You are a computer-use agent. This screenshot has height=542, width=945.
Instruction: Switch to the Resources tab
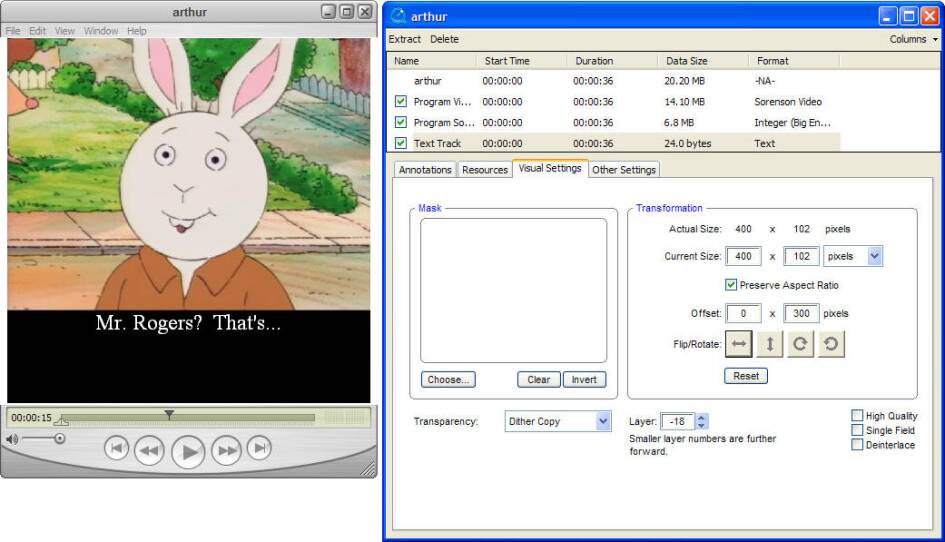pyautogui.click(x=485, y=170)
